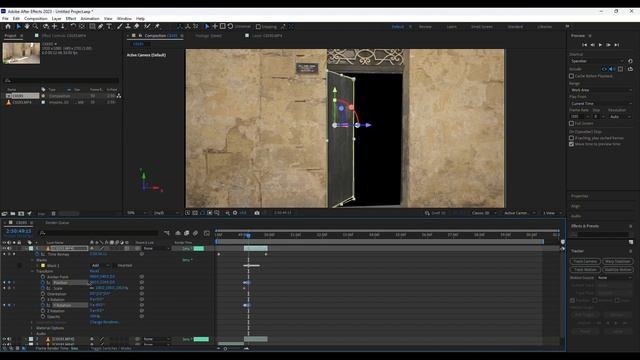Take a snapshot with the camera icon
The image size is (640, 360).
(x=257, y=213)
